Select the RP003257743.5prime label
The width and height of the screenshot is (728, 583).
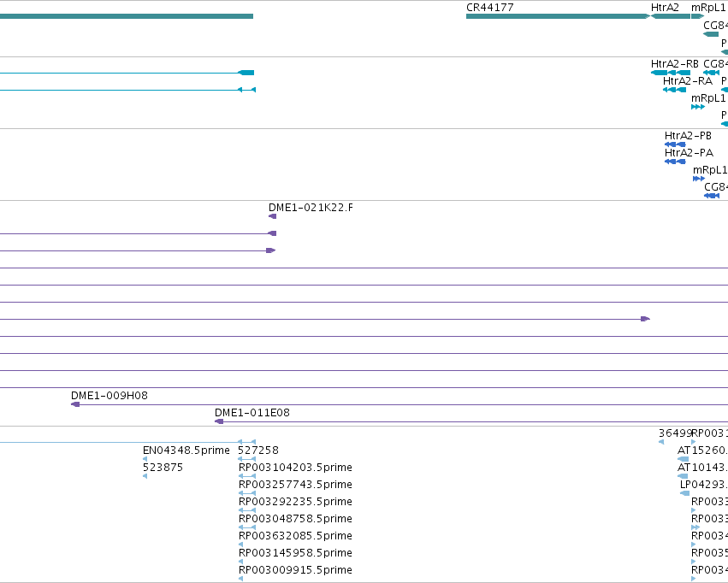[295, 485]
